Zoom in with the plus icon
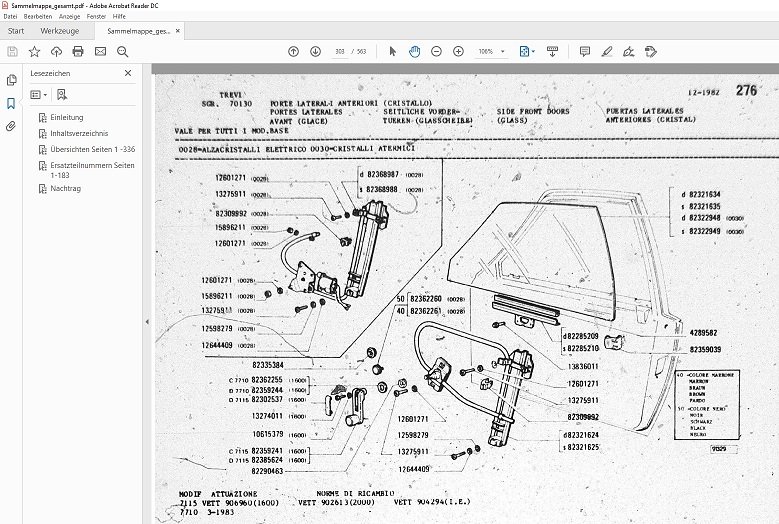The image size is (779, 524). point(460,51)
